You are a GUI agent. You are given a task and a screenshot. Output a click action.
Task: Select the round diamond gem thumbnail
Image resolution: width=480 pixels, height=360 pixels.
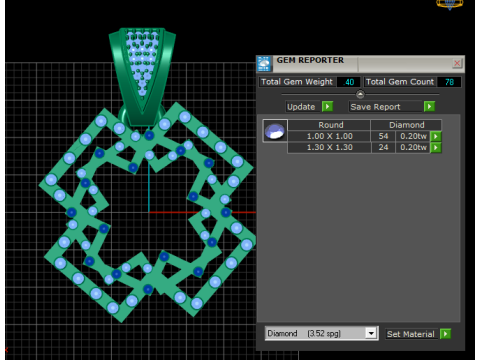[x=275, y=131]
